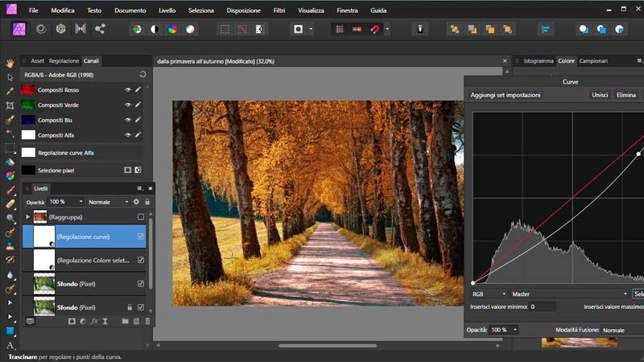The height and width of the screenshot is (362, 644).
Task: Switch to the Export persona share icon
Action: point(100,29)
